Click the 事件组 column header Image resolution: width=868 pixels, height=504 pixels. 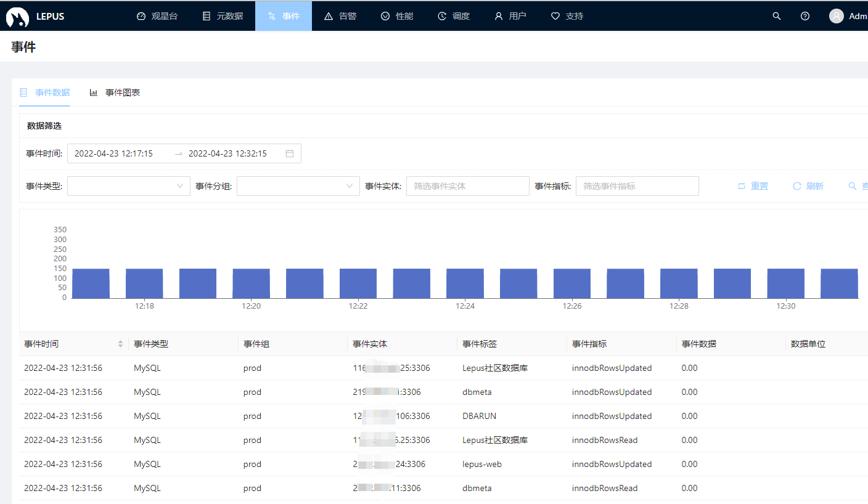click(256, 344)
